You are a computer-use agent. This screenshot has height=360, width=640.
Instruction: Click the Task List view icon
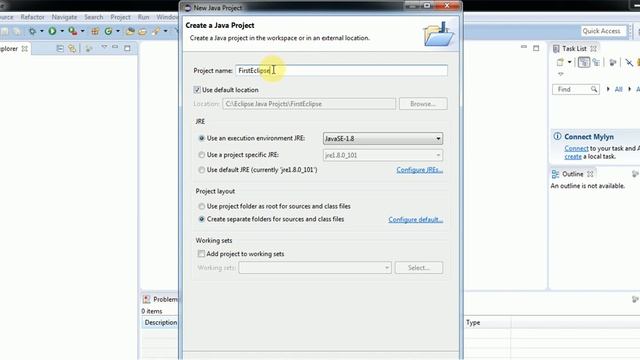coord(556,49)
